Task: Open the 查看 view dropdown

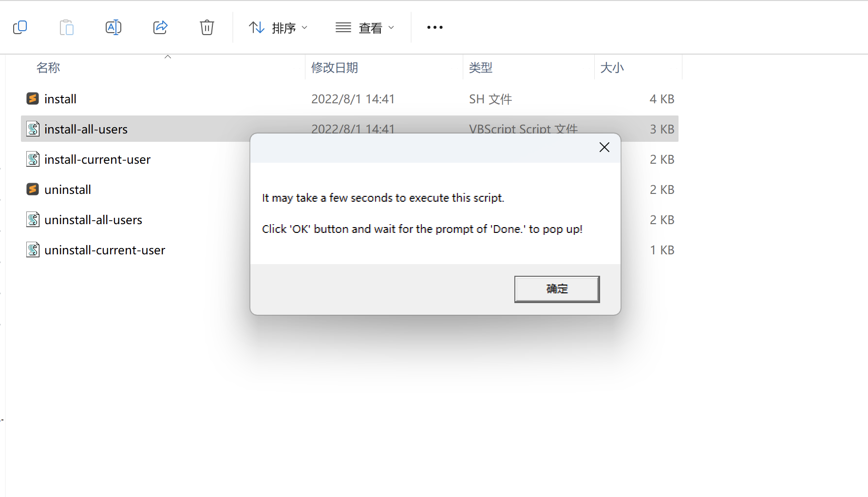Action: 365,28
